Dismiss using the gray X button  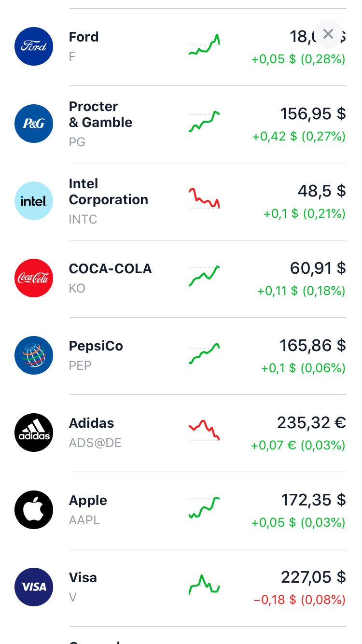click(x=328, y=34)
